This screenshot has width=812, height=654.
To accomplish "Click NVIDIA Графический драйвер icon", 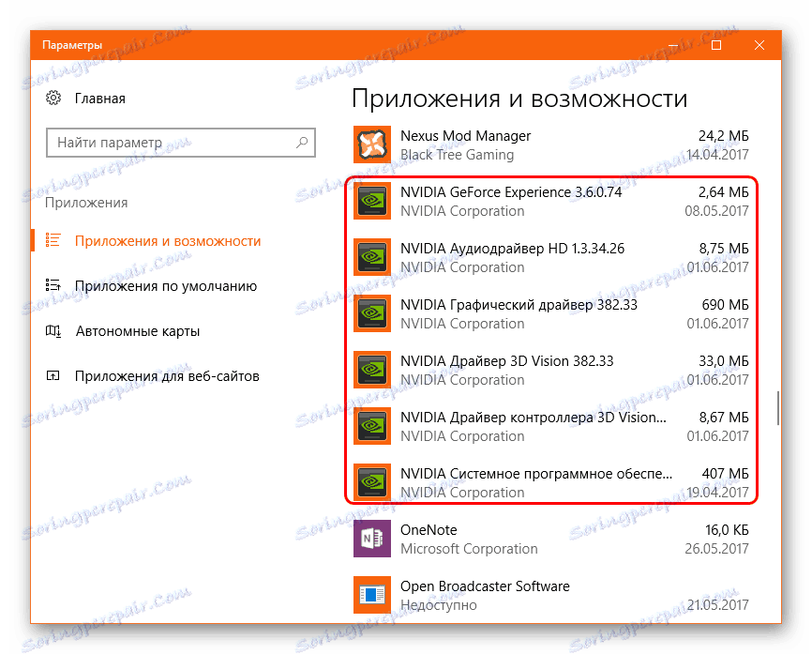I will click(372, 313).
